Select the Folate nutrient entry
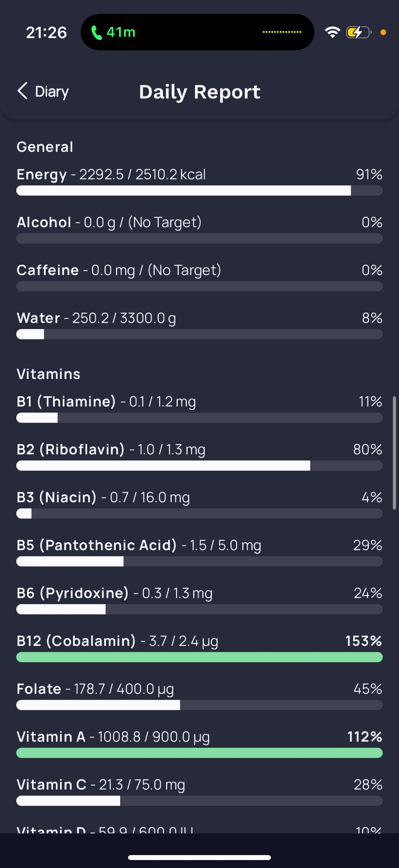Viewport: 399px width, 868px height. pyautogui.click(x=199, y=695)
